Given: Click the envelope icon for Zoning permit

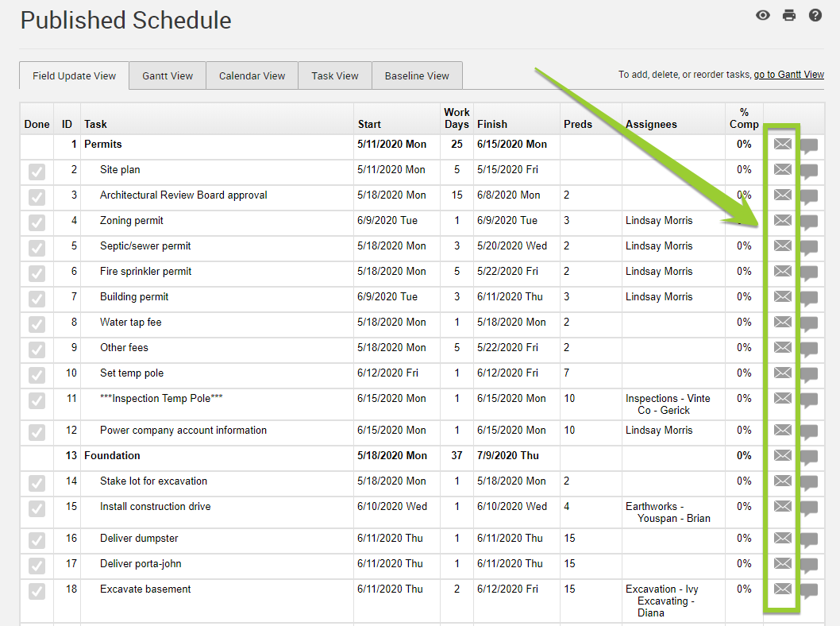Looking at the screenshot, I should click(783, 220).
